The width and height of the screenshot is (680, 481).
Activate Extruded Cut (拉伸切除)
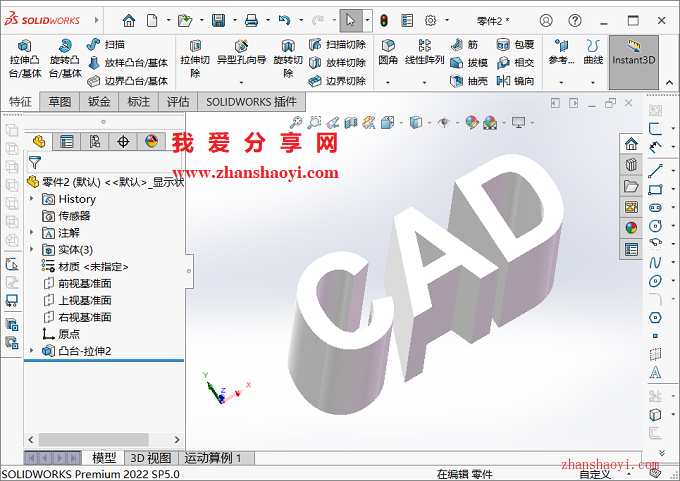point(195,59)
